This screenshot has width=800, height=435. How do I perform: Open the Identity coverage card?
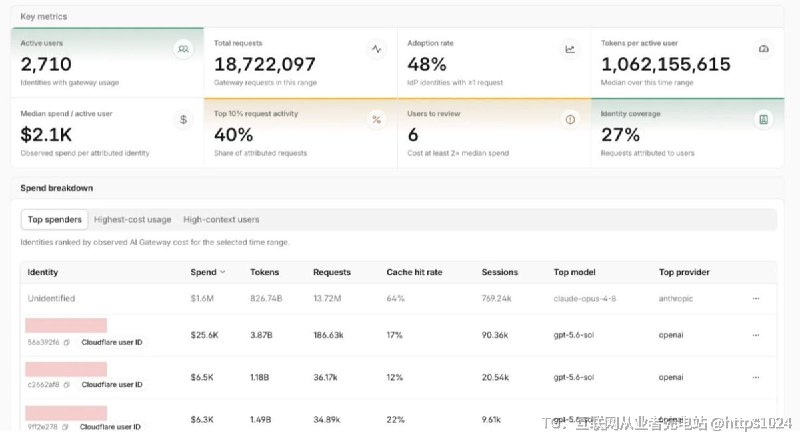click(687, 133)
